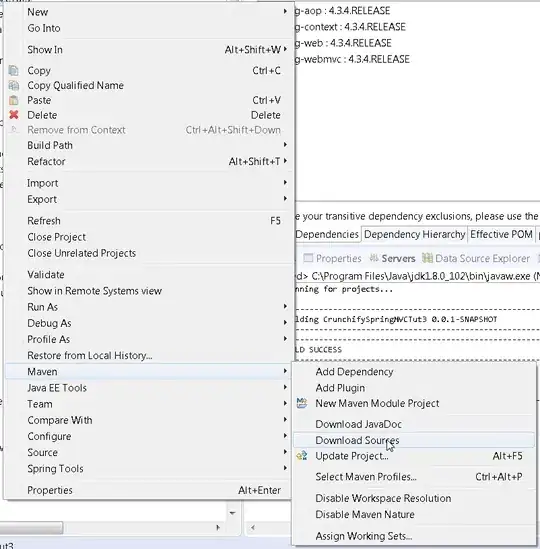Screen dimensions: 540x549
Task: Open the Servers view tab
Action: 393,258
